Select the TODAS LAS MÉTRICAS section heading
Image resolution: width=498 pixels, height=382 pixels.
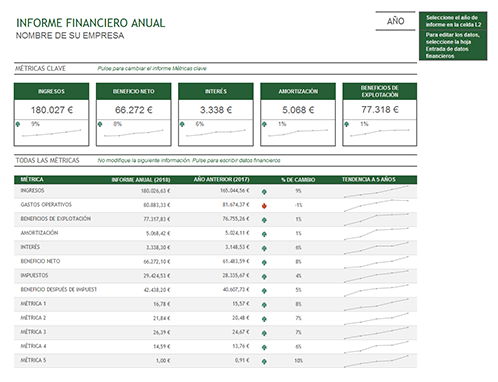[47, 160]
